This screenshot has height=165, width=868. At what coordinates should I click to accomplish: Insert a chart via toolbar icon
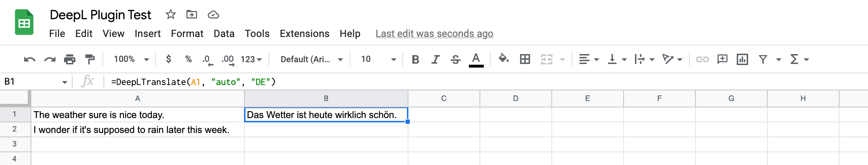(x=742, y=59)
